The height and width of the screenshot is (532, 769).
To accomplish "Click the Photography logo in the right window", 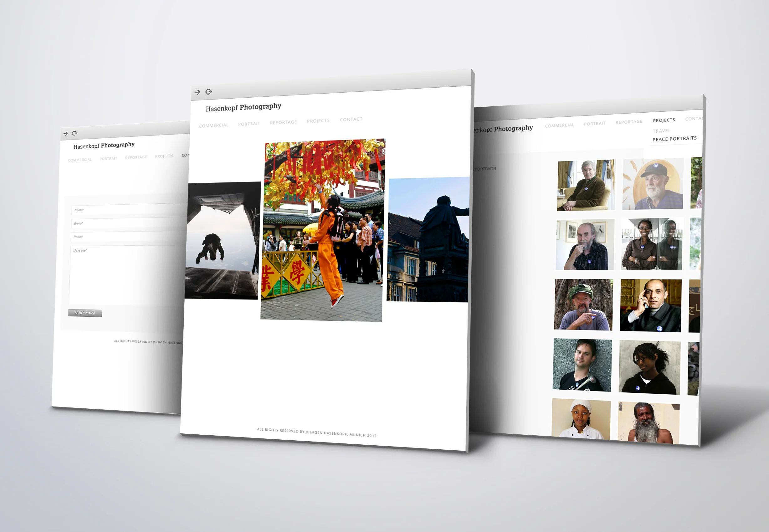I will [x=503, y=129].
